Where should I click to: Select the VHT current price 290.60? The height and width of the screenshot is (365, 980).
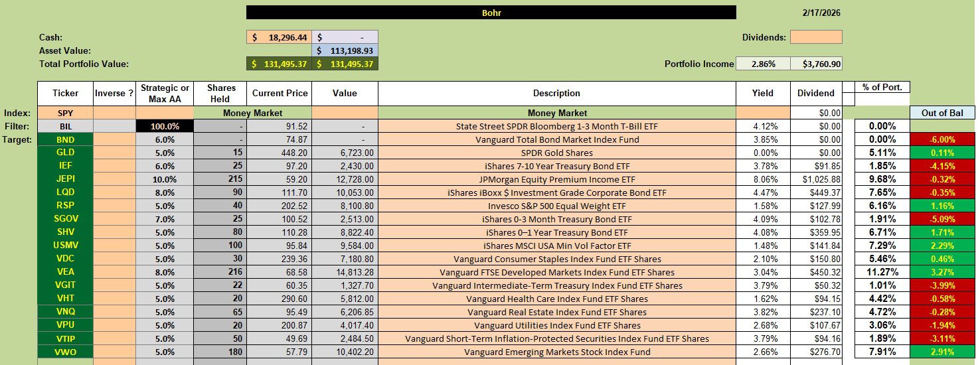279,299
